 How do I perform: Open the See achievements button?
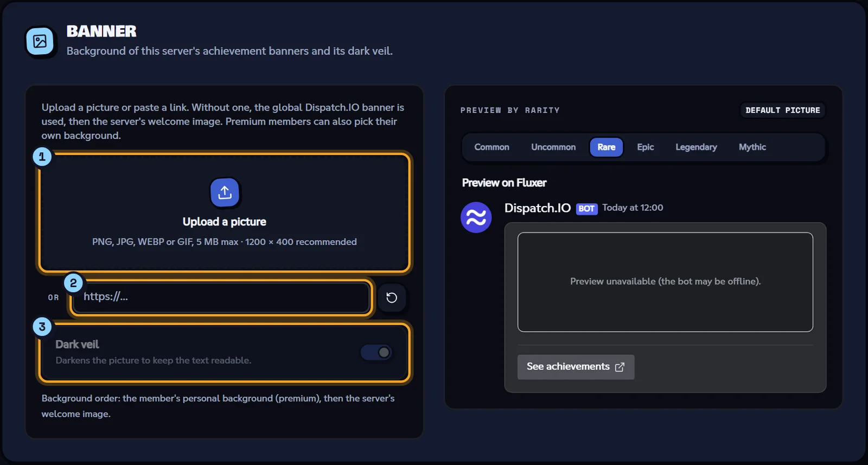(576, 367)
